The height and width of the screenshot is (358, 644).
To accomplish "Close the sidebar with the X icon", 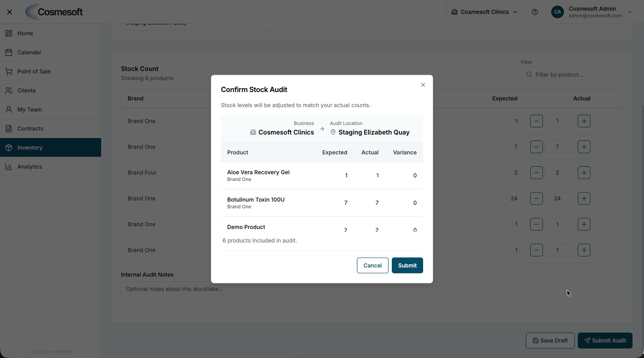I will [x=10, y=12].
